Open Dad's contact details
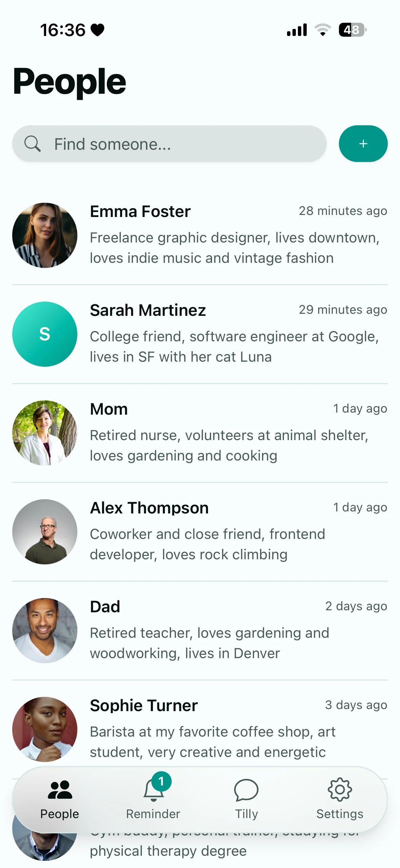Image resolution: width=400 pixels, height=868 pixels. pos(200,630)
